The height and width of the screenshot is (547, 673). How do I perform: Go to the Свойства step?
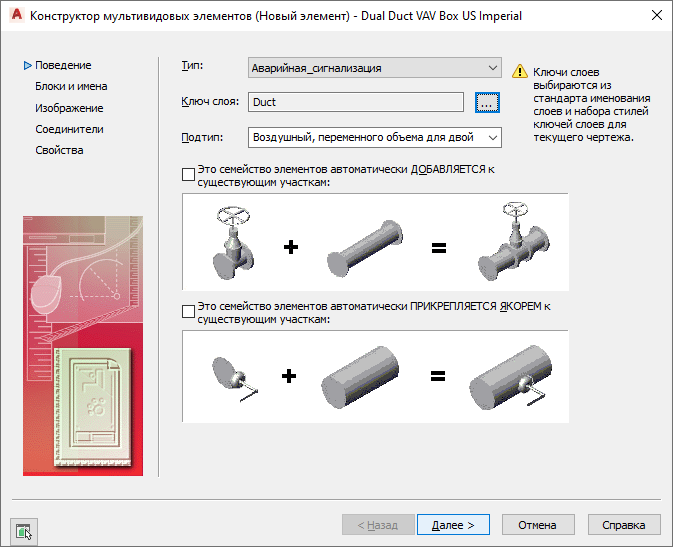[x=59, y=150]
